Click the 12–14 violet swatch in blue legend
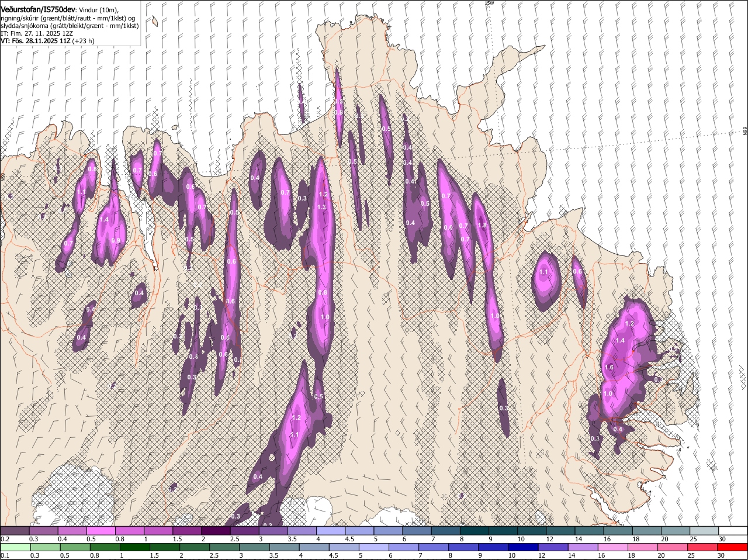748x560 pixels. coord(552,547)
